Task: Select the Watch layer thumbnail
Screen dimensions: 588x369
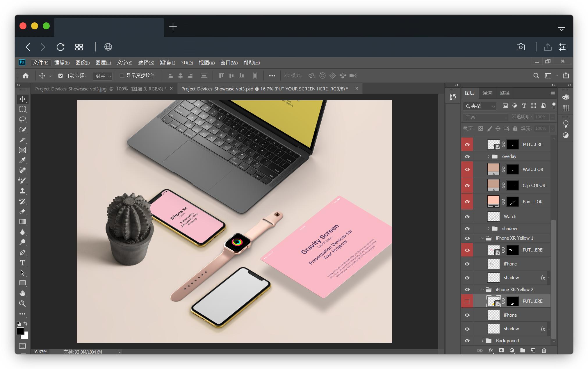Action: (493, 217)
